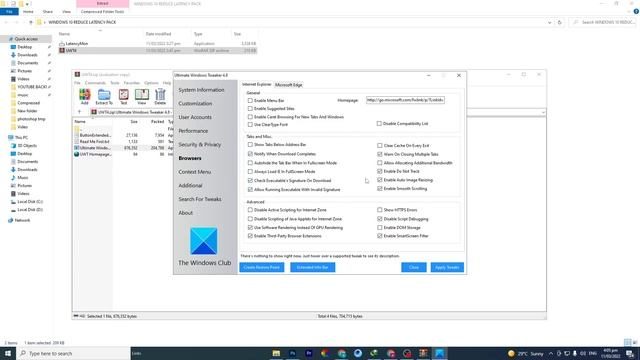Viewport: 640px width, 360px height.
Task: Open Security & Privacy section
Action: pyautogui.click(x=200, y=144)
